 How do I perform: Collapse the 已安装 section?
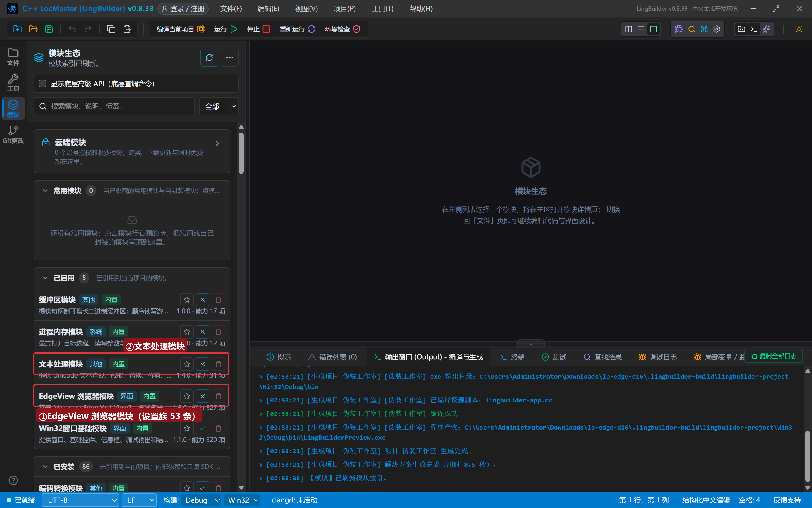click(x=45, y=467)
